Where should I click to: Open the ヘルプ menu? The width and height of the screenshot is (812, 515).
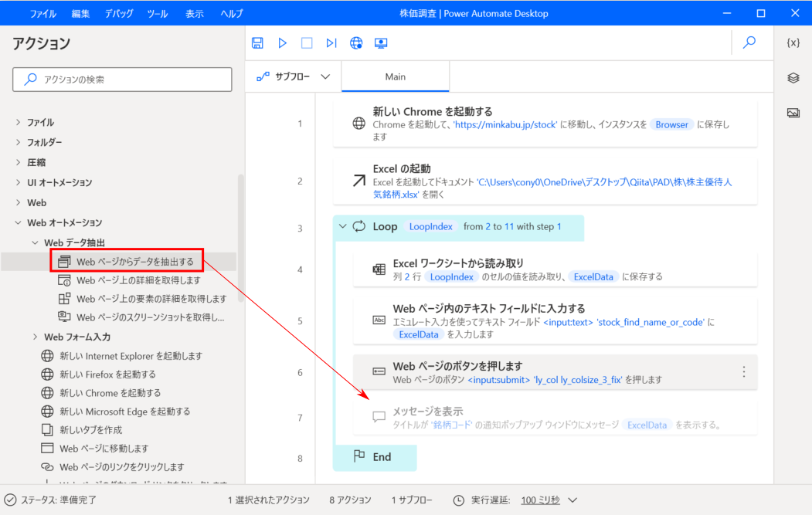(232, 14)
